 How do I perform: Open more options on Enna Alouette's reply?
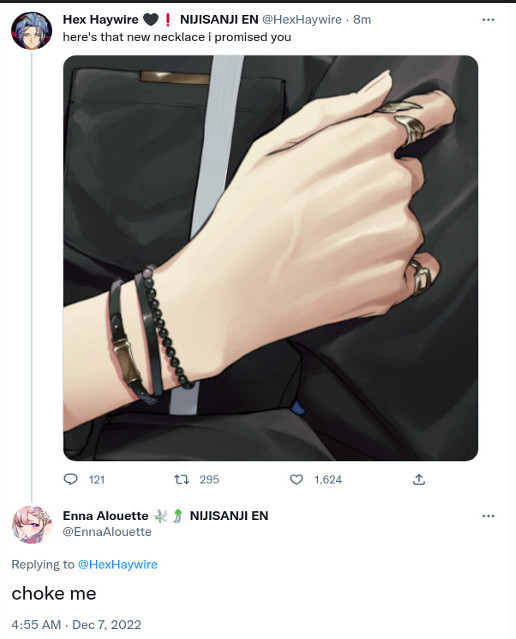488,516
